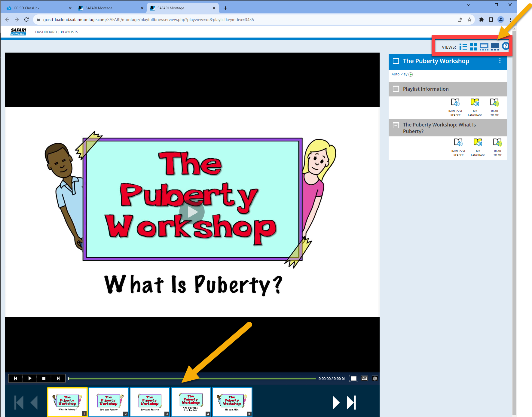Screen dimensions: 532x417
Task: Collapse The Puberty Workshop playlist panel
Action: click(x=396, y=61)
